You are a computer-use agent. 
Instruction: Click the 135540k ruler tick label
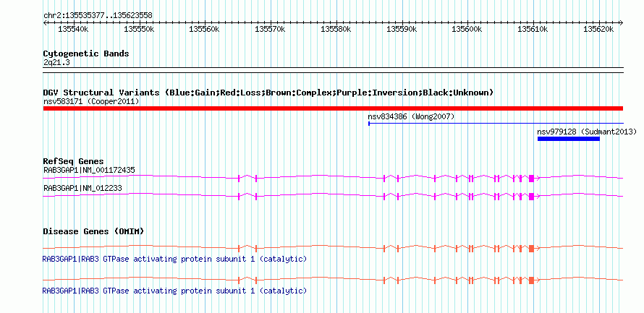point(74,29)
